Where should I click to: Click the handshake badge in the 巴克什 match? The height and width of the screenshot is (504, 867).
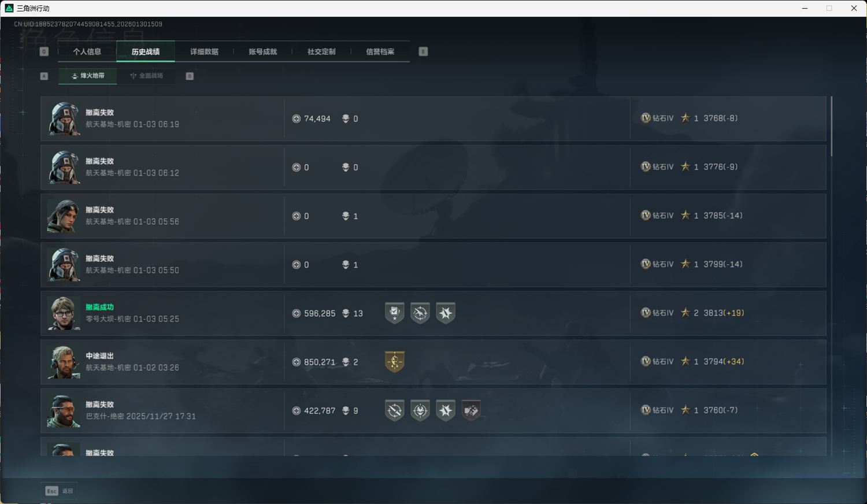[x=471, y=410]
